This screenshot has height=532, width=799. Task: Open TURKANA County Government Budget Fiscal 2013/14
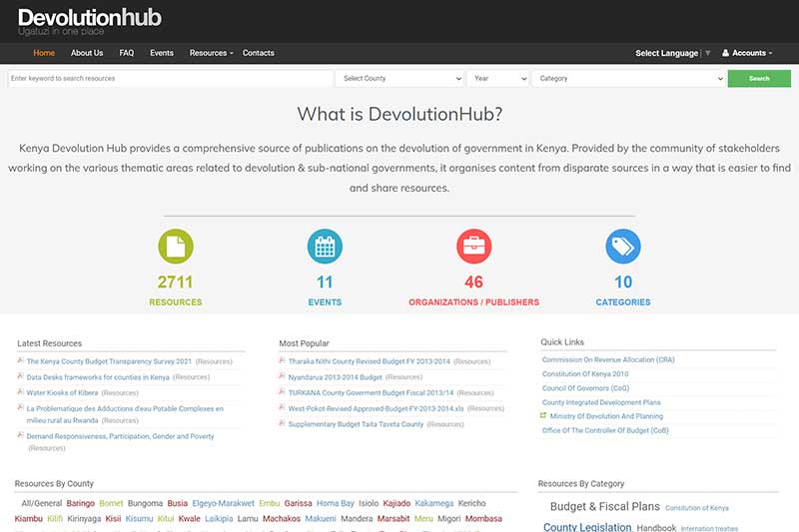pos(371,393)
